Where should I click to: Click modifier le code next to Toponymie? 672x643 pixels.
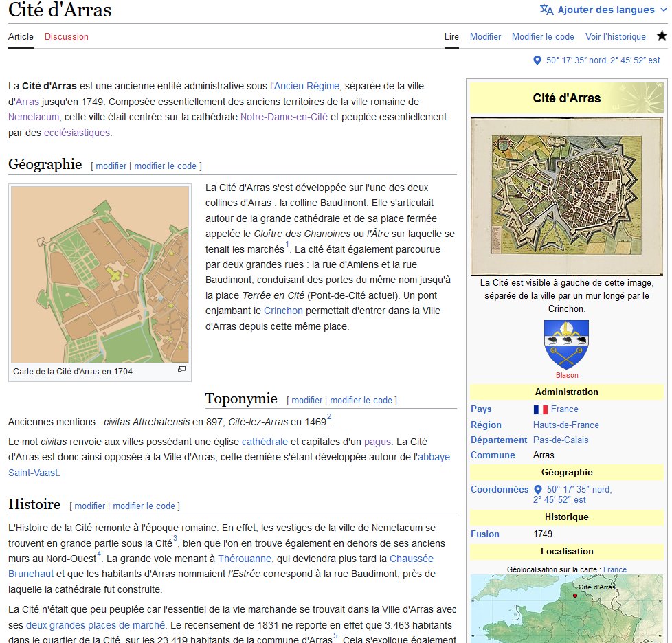point(361,401)
